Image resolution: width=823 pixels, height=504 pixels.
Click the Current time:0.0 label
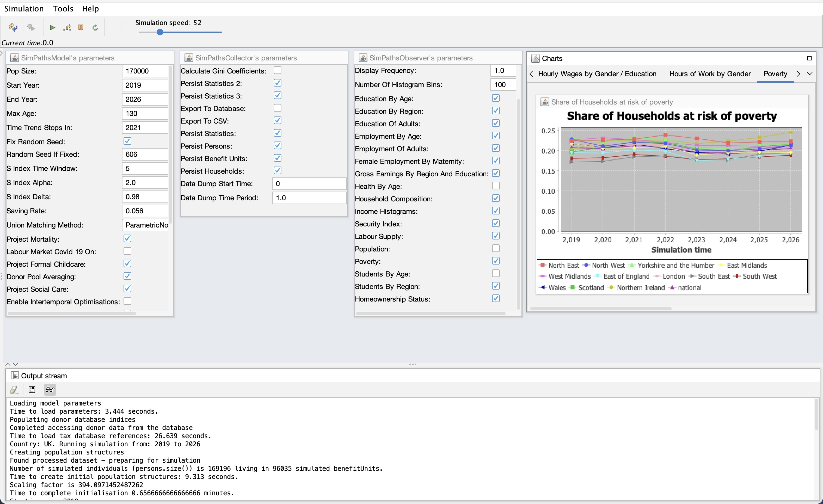click(x=27, y=43)
